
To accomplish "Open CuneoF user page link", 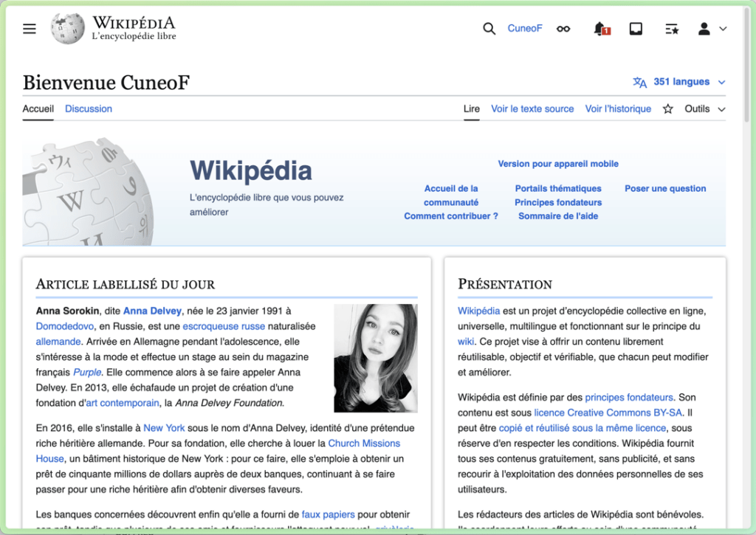I will (x=525, y=29).
